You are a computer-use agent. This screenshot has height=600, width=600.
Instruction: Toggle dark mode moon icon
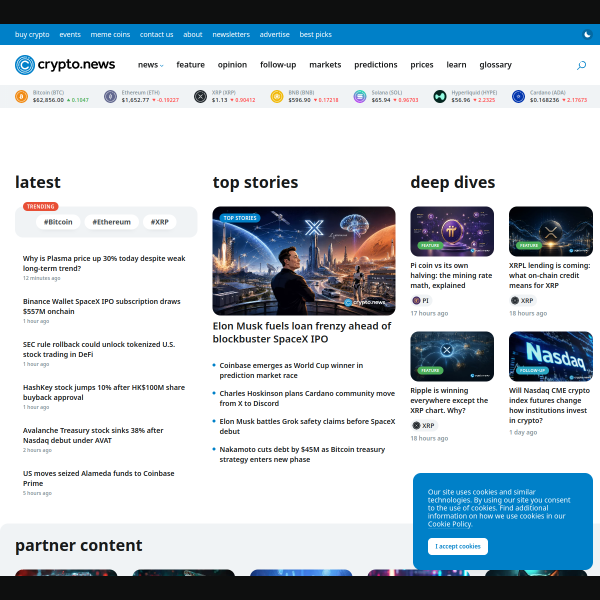pyautogui.click(x=587, y=34)
